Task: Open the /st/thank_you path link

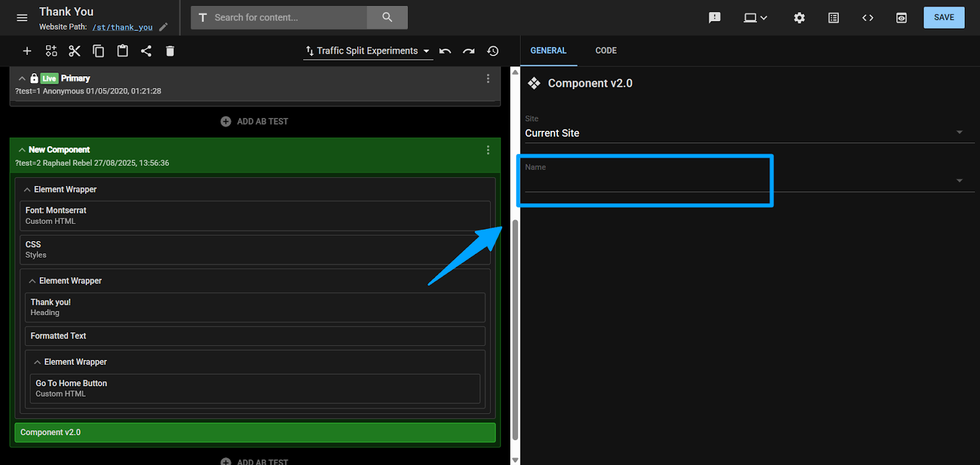Action: coord(122,28)
